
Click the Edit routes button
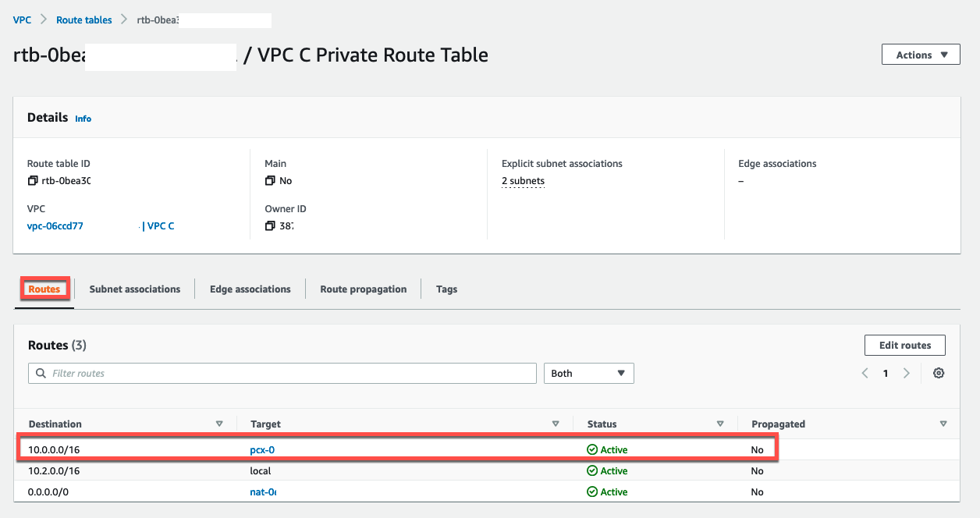(904, 346)
